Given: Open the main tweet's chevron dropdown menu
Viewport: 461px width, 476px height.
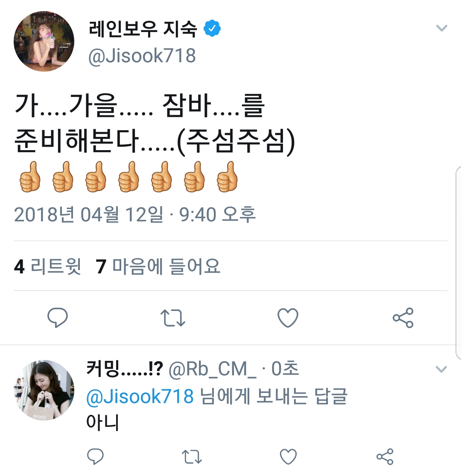Looking at the screenshot, I should tap(441, 29).
